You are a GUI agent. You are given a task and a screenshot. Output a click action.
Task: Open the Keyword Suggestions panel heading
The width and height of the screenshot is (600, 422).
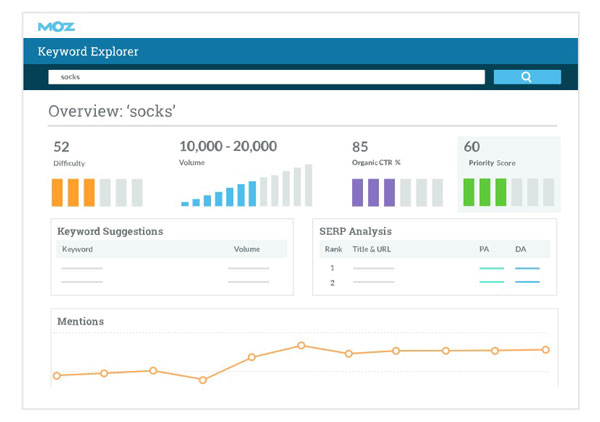click(x=110, y=231)
